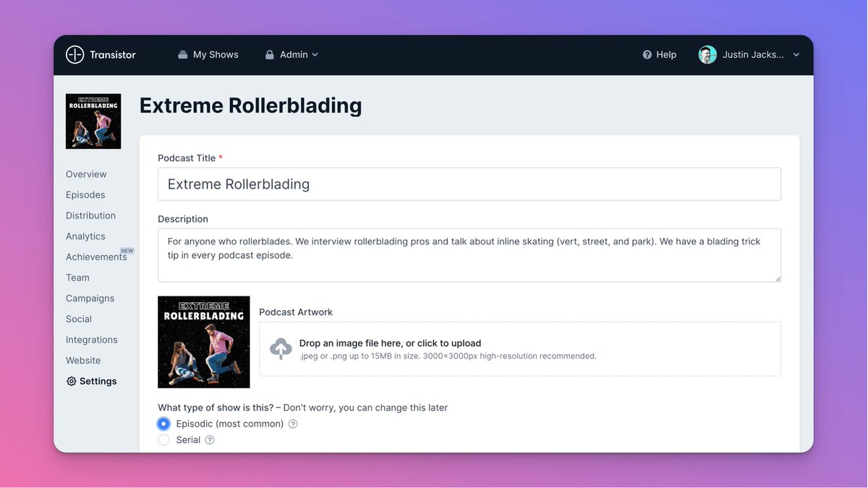Click the Settings gear icon in sidebar

(x=71, y=382)
